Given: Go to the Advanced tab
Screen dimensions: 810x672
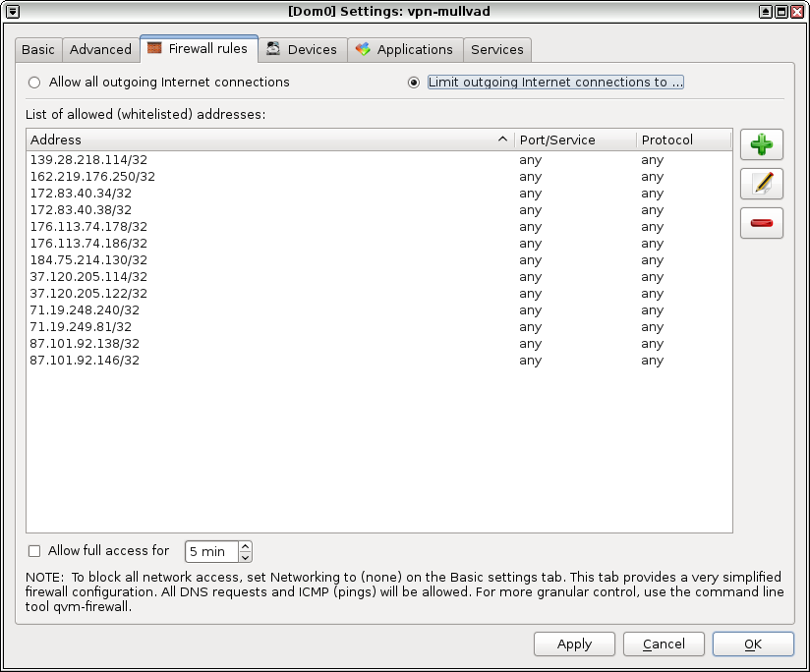Looking at the screenshot, I should [x=100, y=49].
